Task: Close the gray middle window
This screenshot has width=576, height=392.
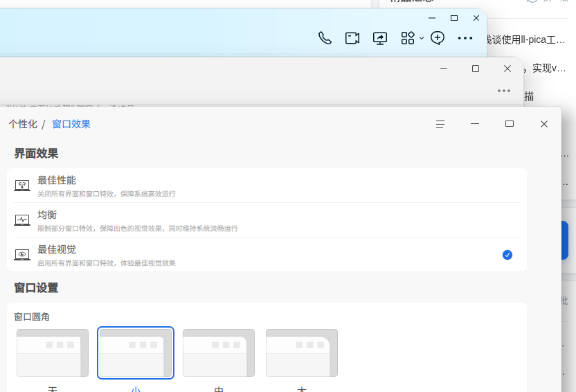Action: pyautogui.click(x=507, y=69)
